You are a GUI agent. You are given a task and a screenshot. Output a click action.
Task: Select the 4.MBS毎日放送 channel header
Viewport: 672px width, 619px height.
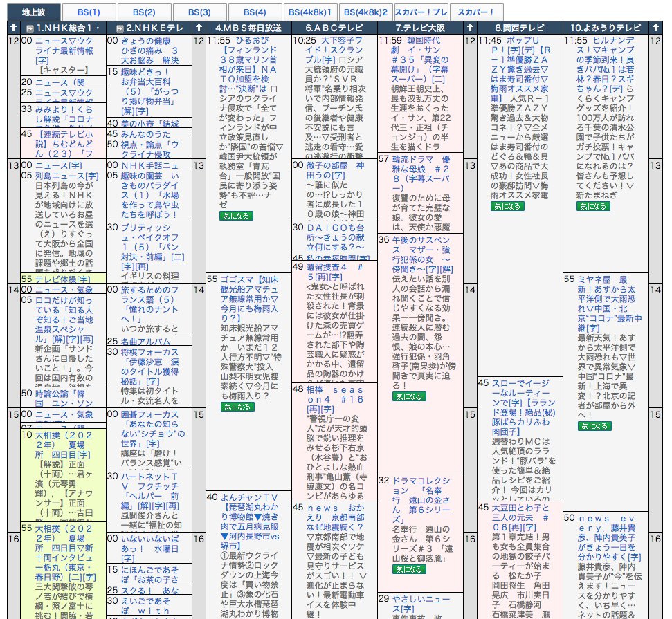248,28
